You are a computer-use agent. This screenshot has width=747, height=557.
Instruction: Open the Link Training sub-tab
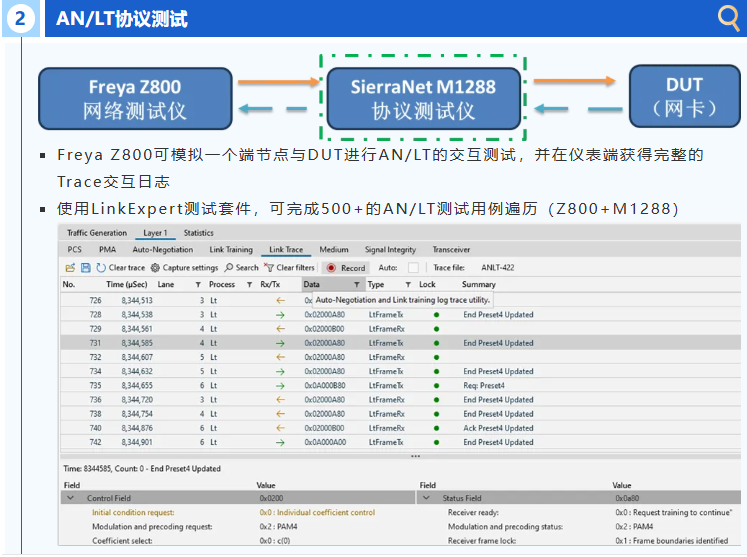point(231,250)
